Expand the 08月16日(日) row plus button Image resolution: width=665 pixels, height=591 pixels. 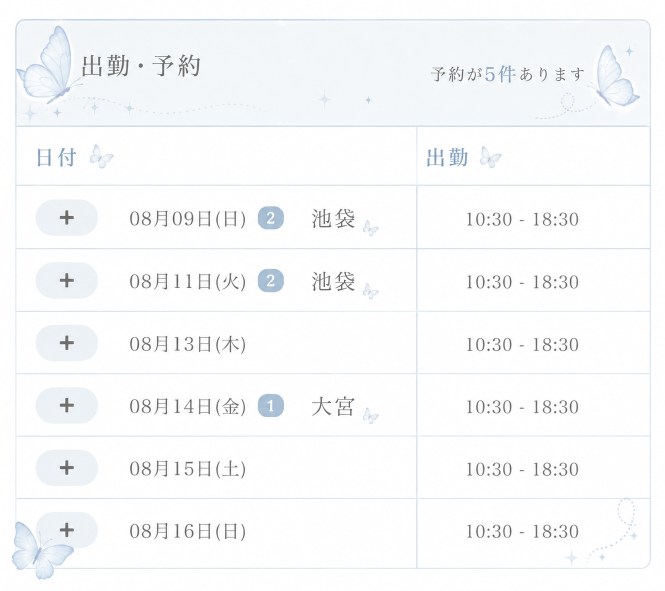(67, 530)
